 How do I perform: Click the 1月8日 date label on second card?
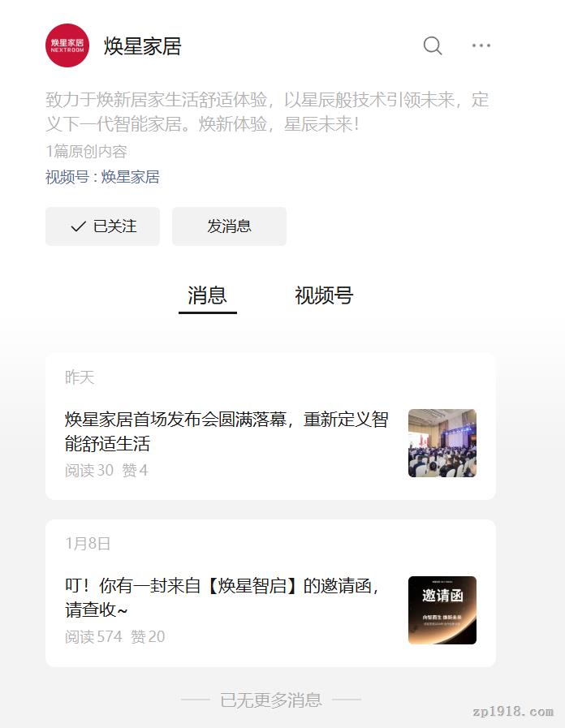click(88, 543)
